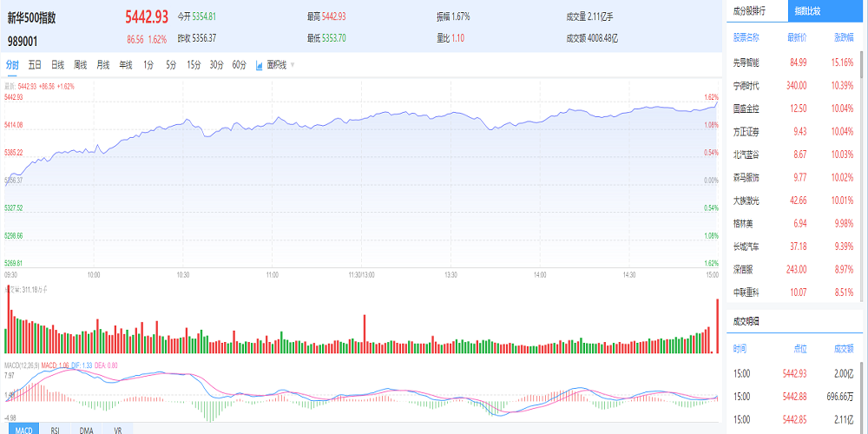The image size is (868, 434).
Task: Select the RSI indicator tab
Action: coord(56,429)
